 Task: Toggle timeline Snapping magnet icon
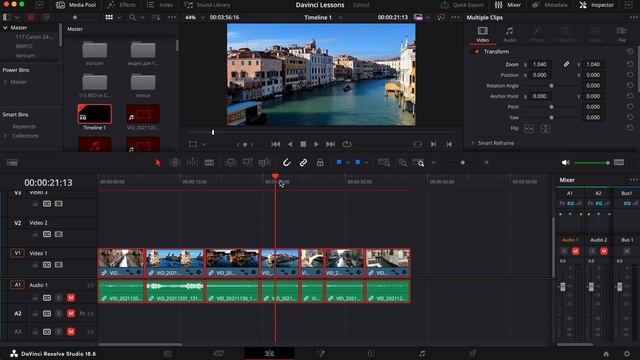(287, 162)
